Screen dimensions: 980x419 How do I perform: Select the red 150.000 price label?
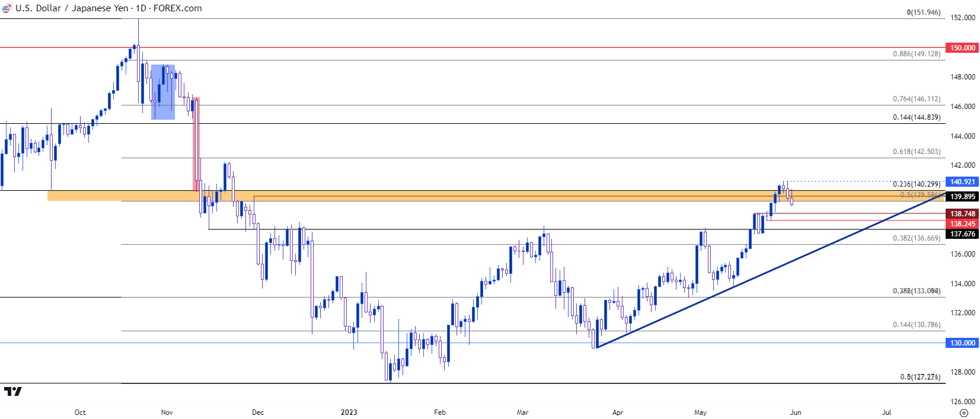coord(962,48)
